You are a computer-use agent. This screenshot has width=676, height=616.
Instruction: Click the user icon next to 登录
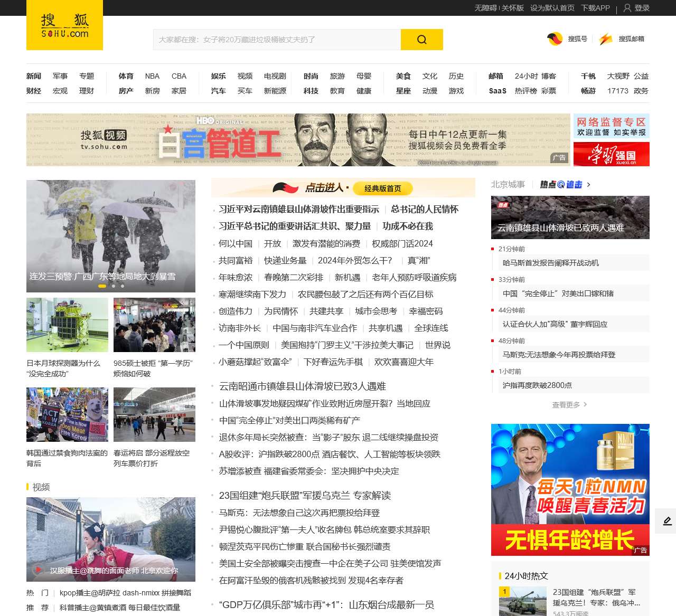click(626, 8)
